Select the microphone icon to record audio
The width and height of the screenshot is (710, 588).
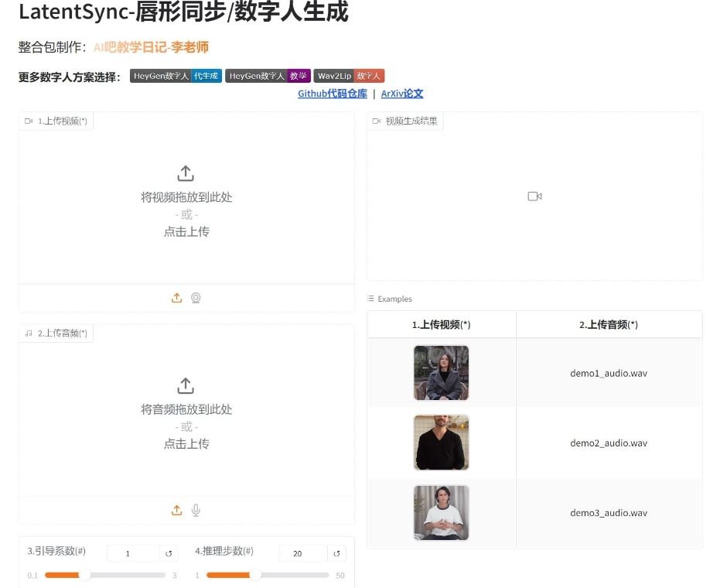(x=196, y=511)
